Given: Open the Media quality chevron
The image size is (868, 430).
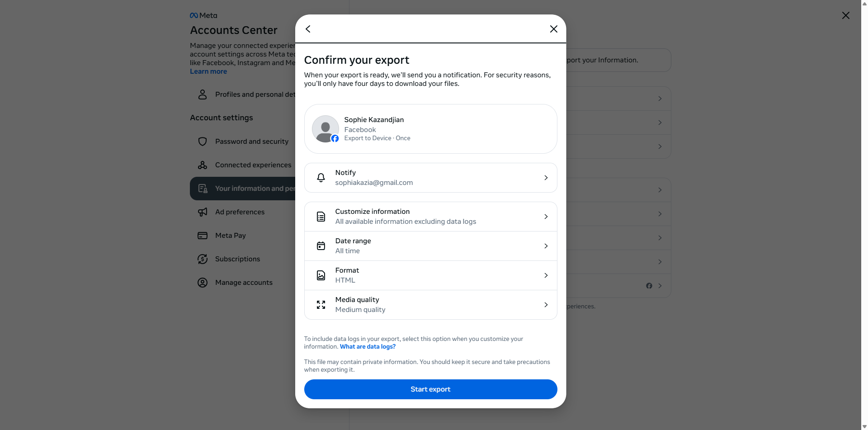Looking at the screenshot, I should (x=546, y=305).
